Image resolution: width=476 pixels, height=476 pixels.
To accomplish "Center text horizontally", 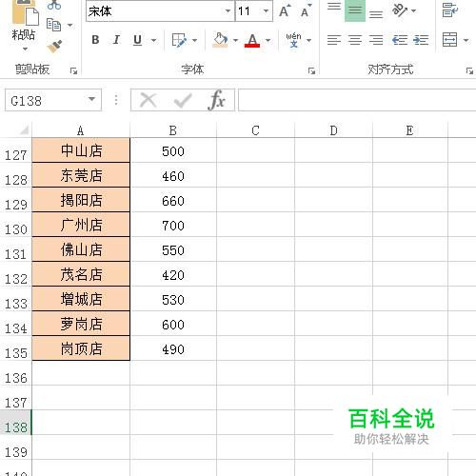I will (355, 40).
